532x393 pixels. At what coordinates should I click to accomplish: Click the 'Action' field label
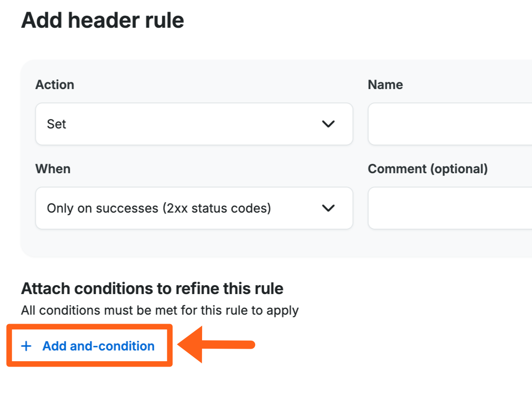pos(55,85)
